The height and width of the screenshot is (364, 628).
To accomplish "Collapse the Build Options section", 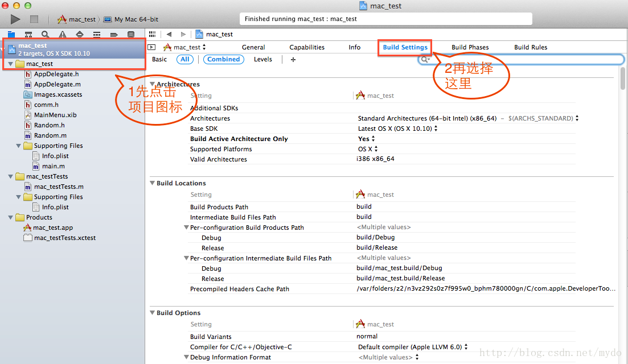I will point(152,312).
